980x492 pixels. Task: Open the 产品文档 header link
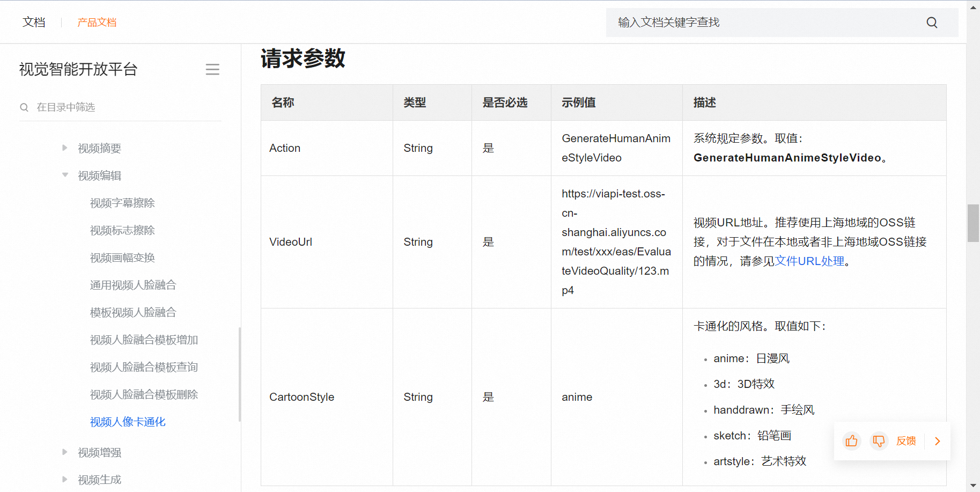pyautogui.click(x=97, y=23)
